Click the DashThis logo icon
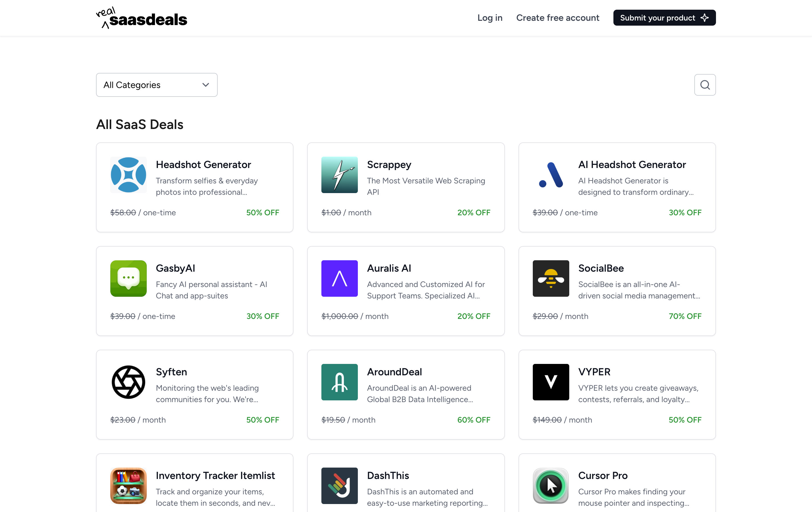 (x=339, y=485)
